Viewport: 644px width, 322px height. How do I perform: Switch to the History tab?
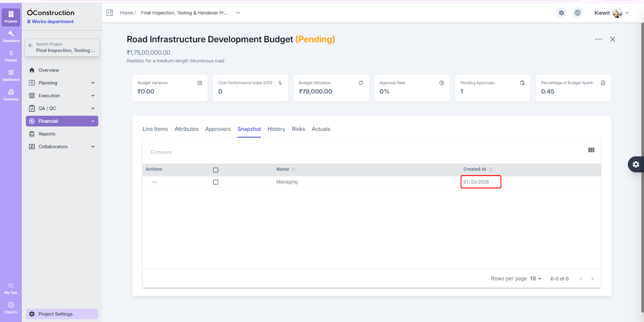point(276,129)
